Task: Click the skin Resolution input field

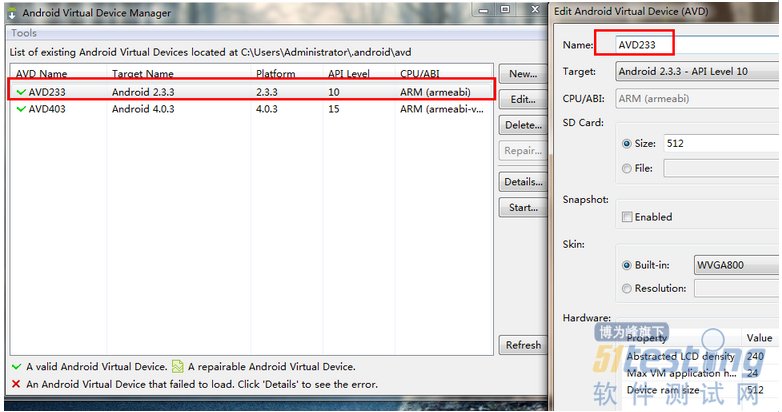Action: pos(738,288)
